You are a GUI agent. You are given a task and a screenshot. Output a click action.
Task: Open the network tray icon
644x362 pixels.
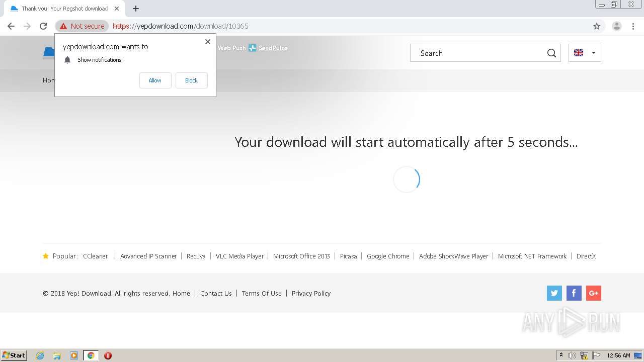click(x=584, y=355)
